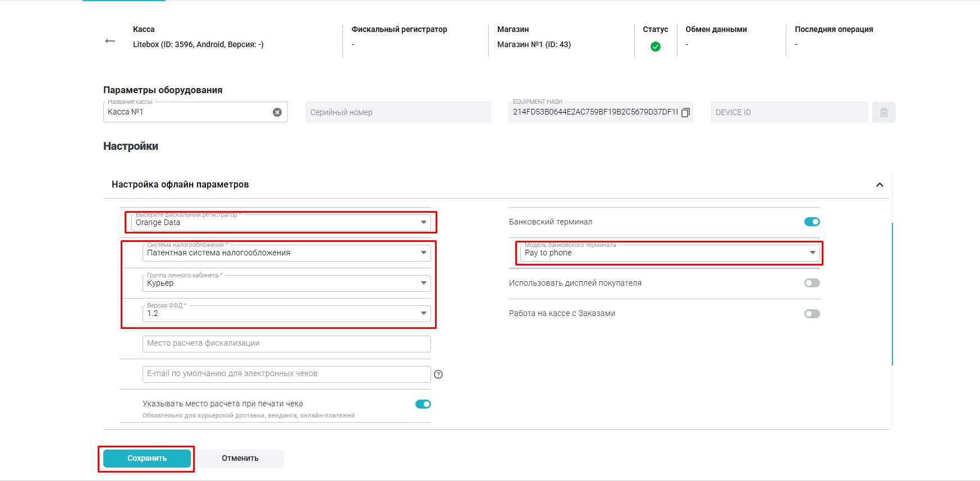Click the Место расчета фискализации input field
The width and height of the screenshot is (980, 481).
(x=286, y=343)
